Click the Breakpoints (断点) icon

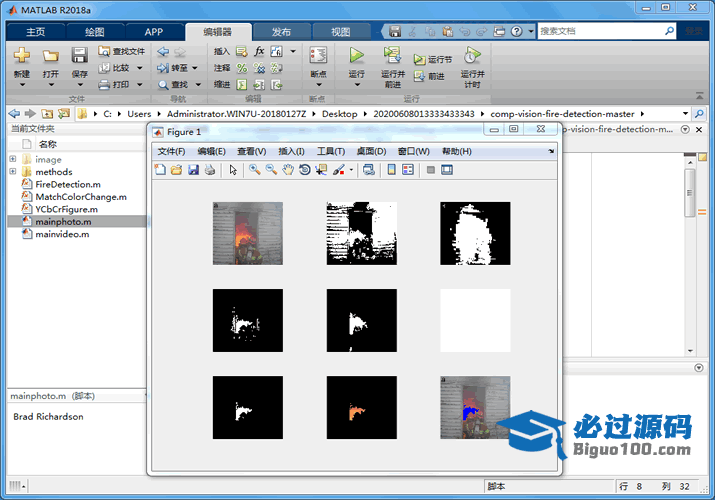318,57
